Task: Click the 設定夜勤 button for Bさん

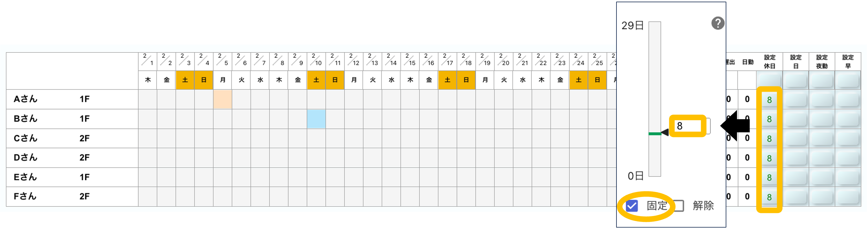Action: (822, 119)
